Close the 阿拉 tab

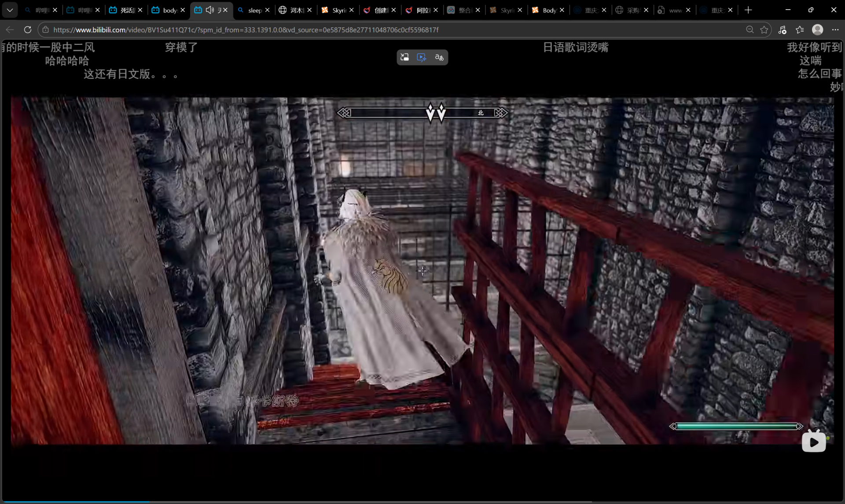435,10
